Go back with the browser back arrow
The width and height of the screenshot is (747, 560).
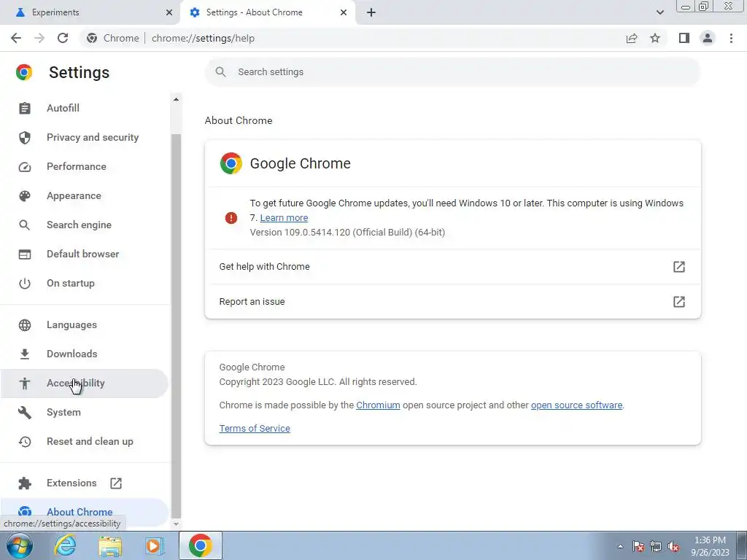[16, 38]
